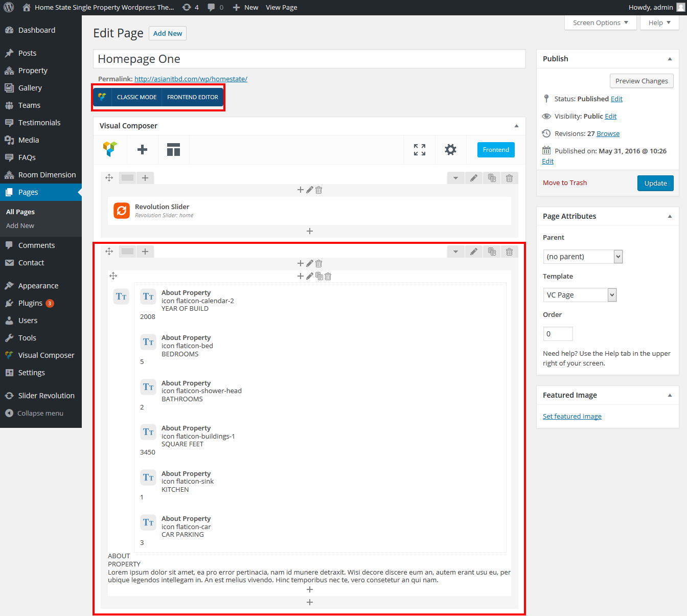Go to Plugins menu in sidebar
Screen dimensions: 687x616
point(30,303)
